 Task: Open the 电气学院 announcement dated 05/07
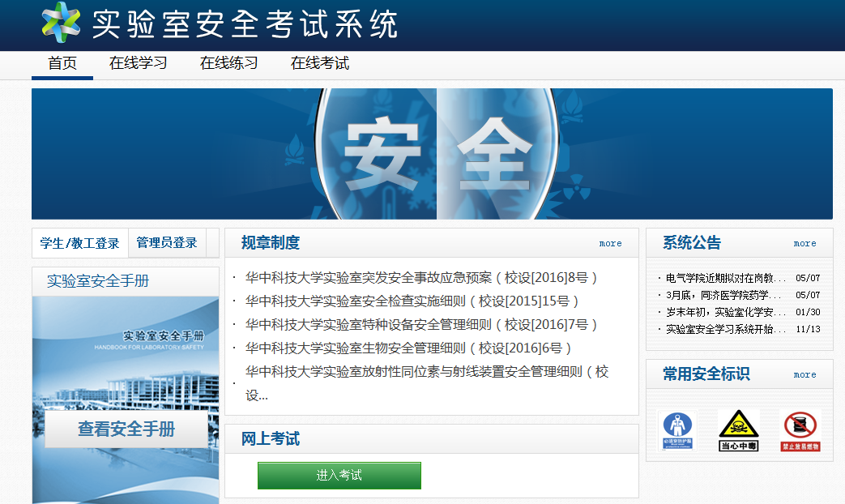tap(726, 278)
